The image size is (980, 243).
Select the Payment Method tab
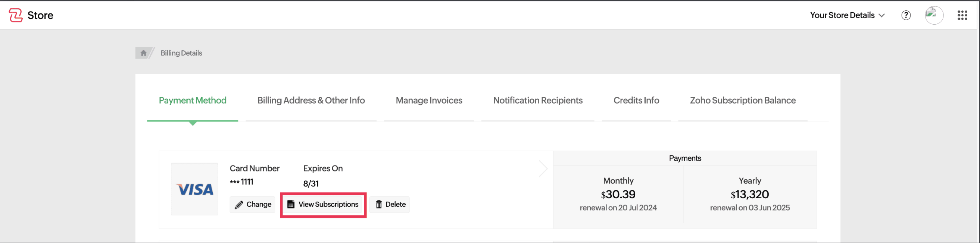[193, 100]
